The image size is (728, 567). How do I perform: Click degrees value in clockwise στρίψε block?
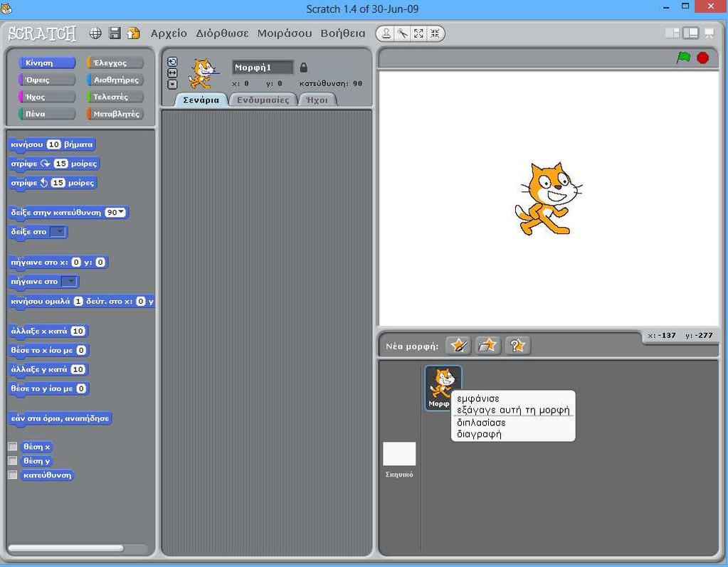60,164
